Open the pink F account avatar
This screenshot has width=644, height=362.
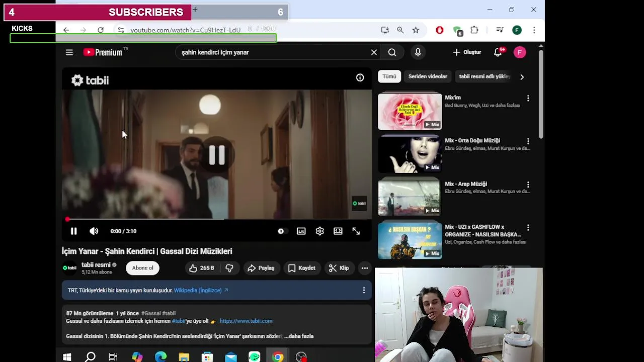[x=520, y=52]
